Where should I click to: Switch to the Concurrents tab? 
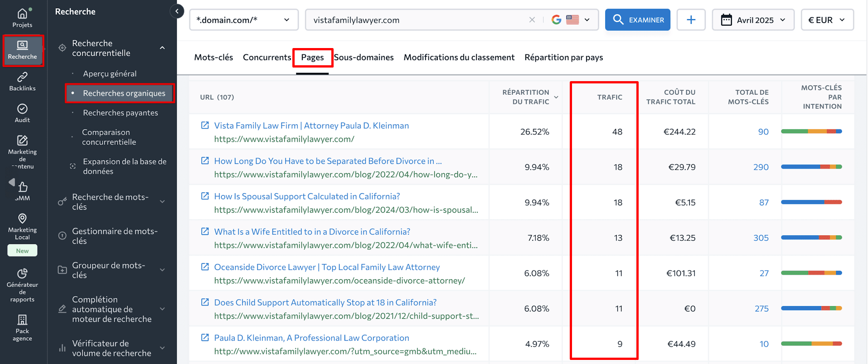click(x=267, y=57)
